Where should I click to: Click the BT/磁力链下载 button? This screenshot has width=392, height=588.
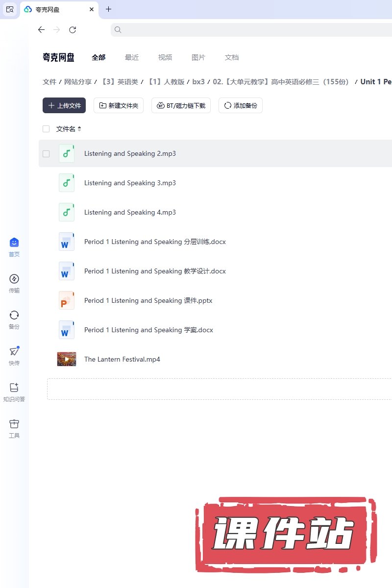181,105
